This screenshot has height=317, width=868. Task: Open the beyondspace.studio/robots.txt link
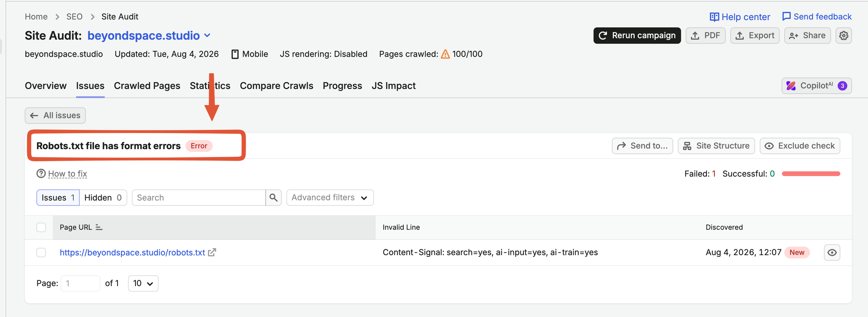(132, 252)
